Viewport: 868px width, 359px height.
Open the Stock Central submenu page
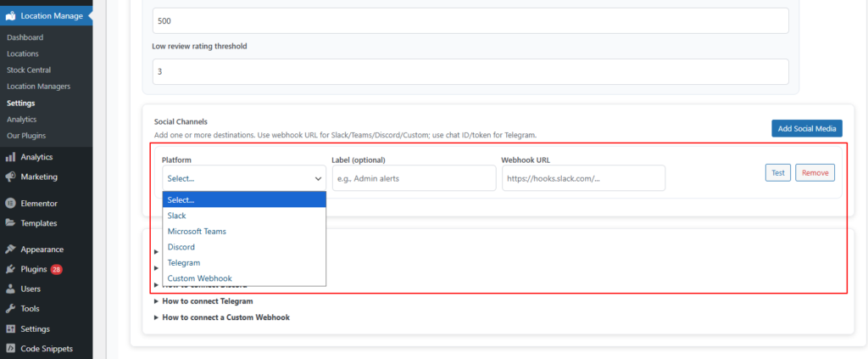(x=29, y=70)
